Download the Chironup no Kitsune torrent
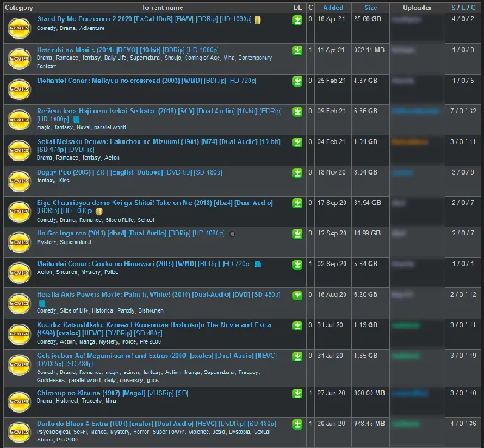 (297, 393)
